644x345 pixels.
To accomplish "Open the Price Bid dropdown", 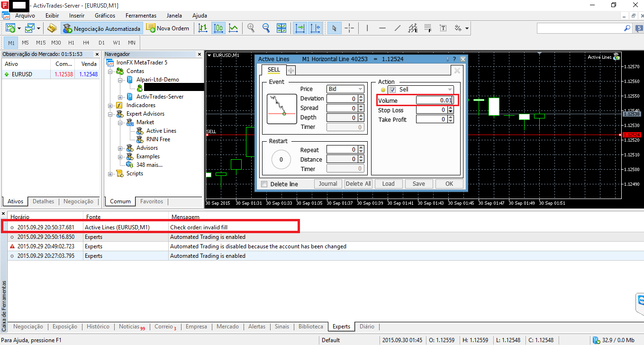I will coord(360,89).
